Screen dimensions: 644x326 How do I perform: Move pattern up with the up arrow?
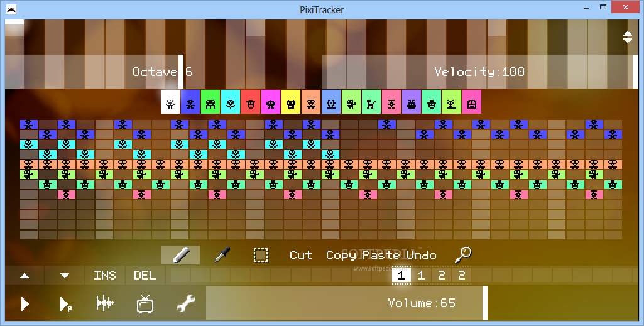click(x=25, y=276)
